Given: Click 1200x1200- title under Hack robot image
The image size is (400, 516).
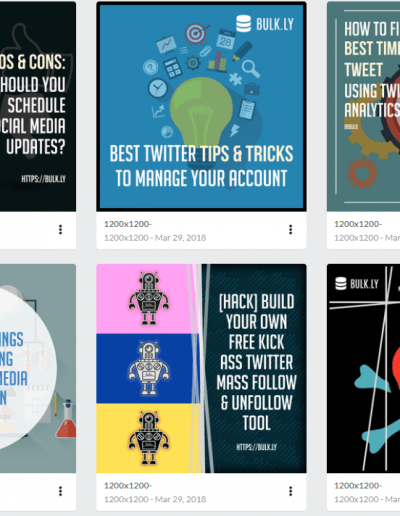Looking at the screenshot, I should (128, 486).
